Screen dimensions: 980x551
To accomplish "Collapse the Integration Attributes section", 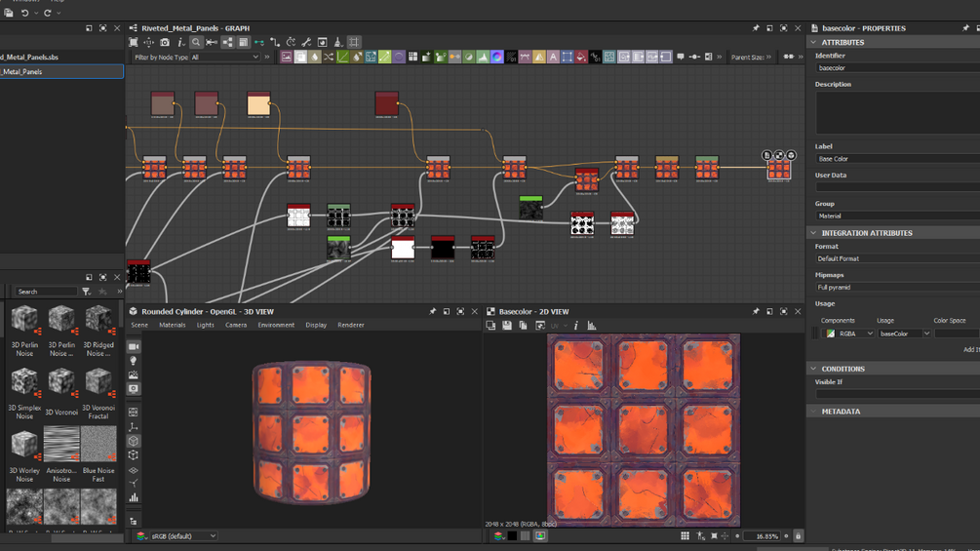I will coord(813,233).
